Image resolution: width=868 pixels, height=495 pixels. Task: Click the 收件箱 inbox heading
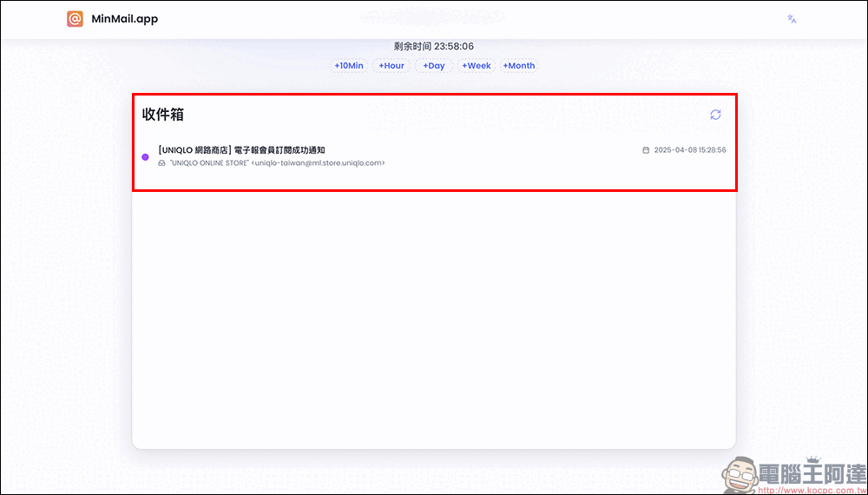pyautogui.click(x=163, y=115)
